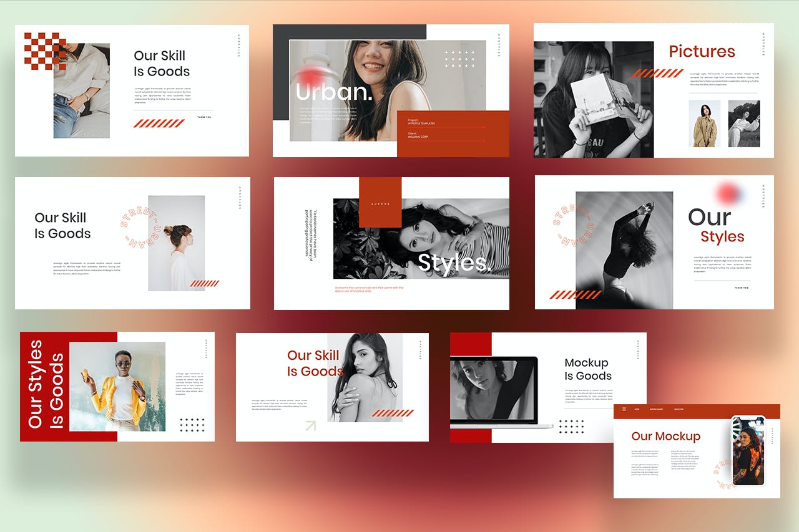The height and width of the screenshot is (532, 799).
Task: Select the small tan coat portrait thumbnail
Action: pyautogui.click(x=704, y=123)
